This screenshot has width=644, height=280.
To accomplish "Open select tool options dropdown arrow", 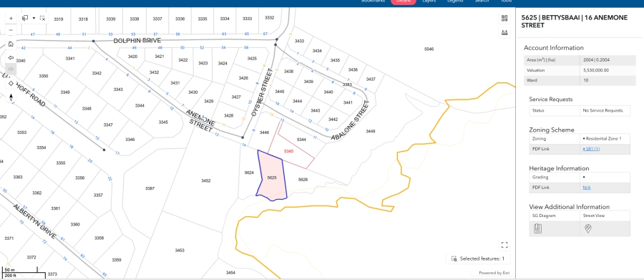I will point(34,18).
